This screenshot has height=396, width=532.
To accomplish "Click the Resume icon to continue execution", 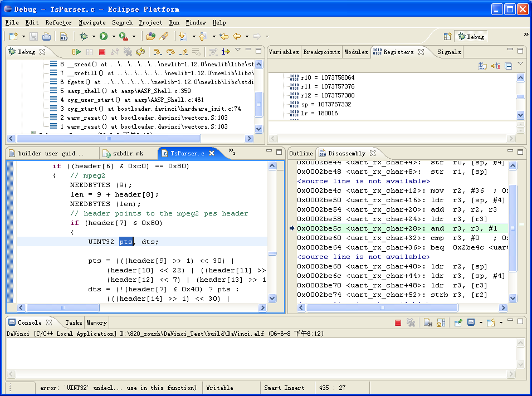I will pos(76,51).
